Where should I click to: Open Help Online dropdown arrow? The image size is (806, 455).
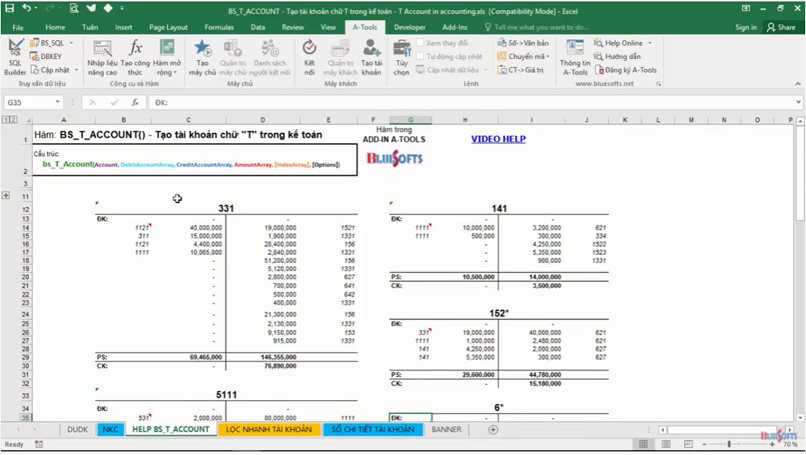coord(650,43)
